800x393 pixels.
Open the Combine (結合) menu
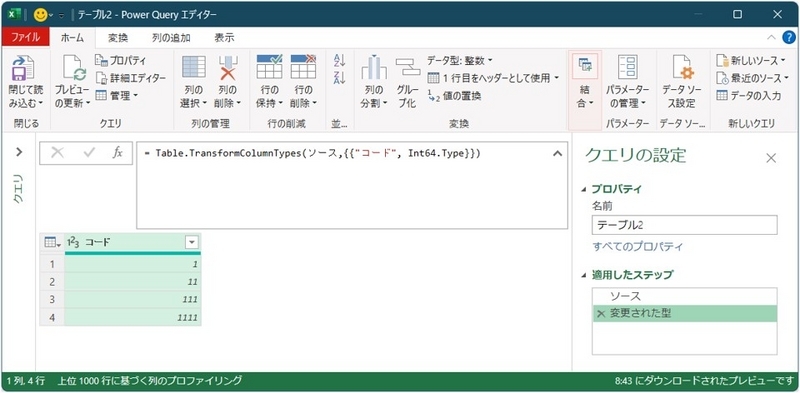coord(585,89)
